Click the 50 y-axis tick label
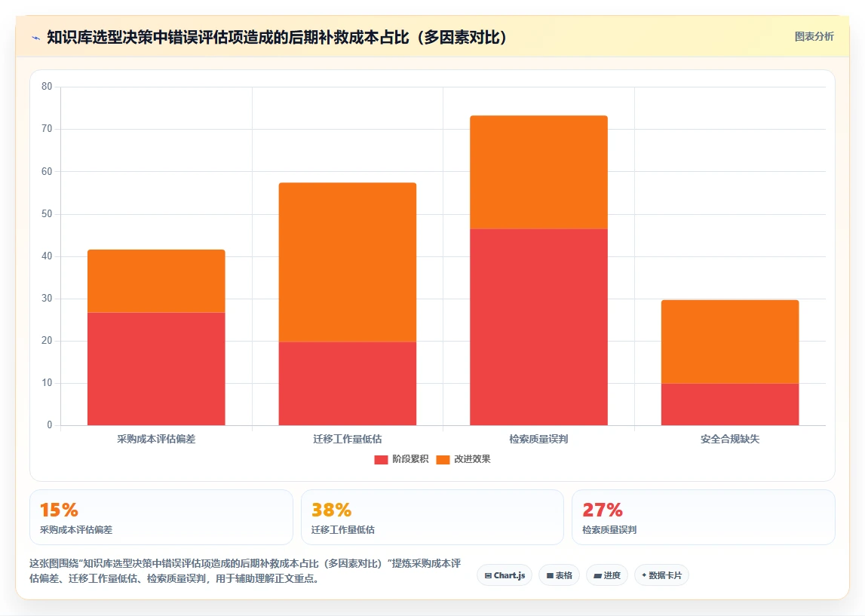Screen dimensions: 865x616 pos(47,214)
